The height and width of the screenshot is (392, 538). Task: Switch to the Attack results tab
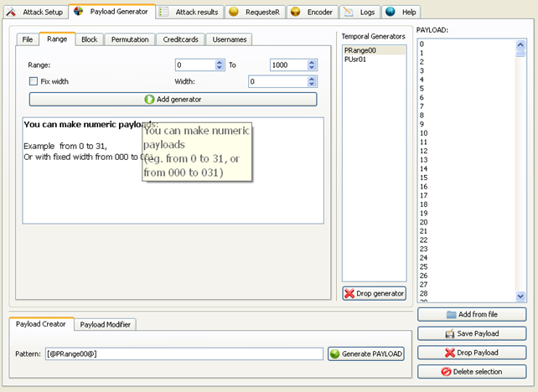tap(189, 12)
